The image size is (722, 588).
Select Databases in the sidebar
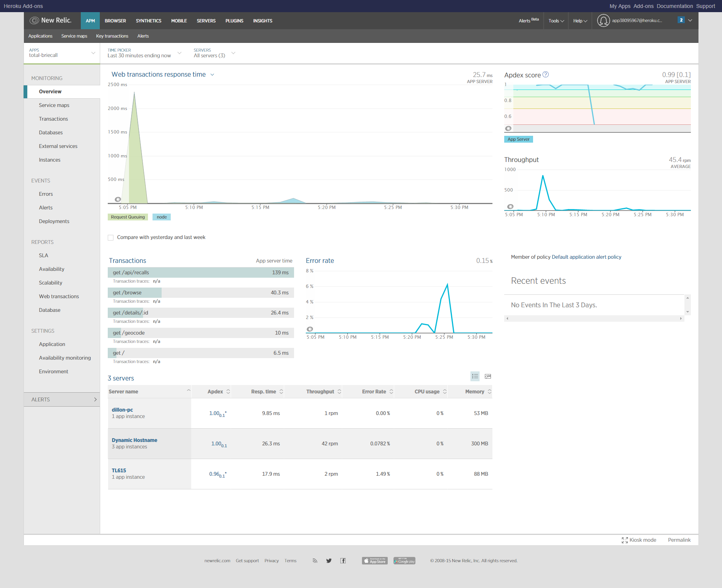click(51, 132)
